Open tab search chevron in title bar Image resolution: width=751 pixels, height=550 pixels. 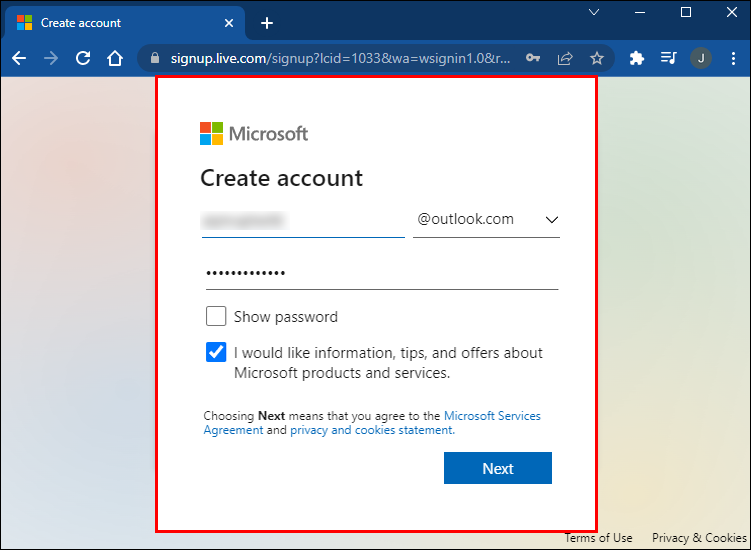click(594, 12)
